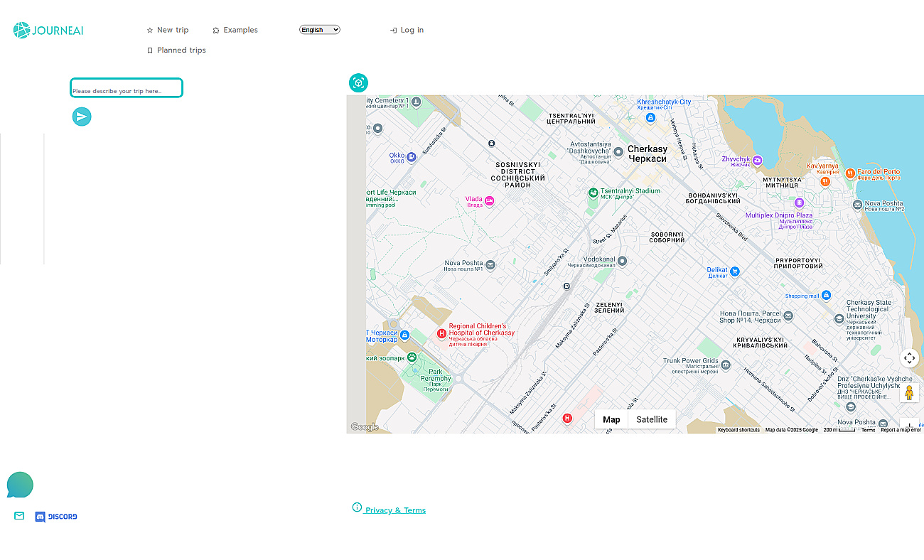Viewport: 924px width, 560px height.
Task: Click the Bohdanivs'kyi district label
Action: tap(713, 198)
